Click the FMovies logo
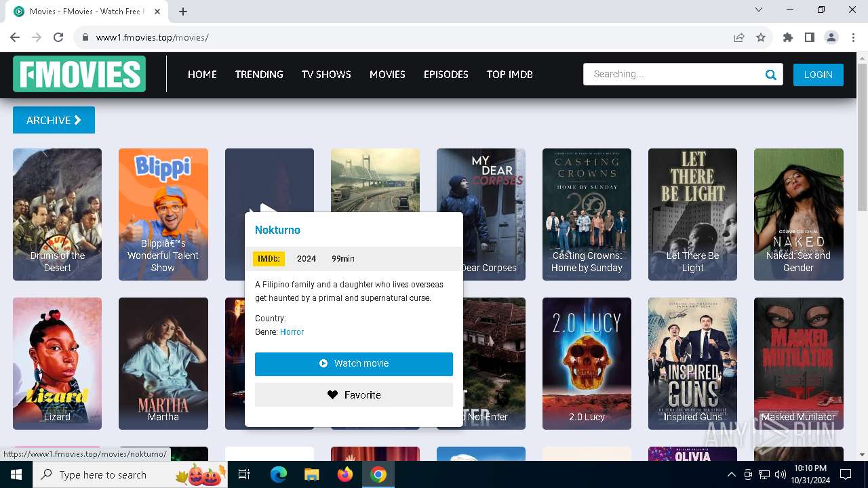The image size is (868, 488). pyautogui.click(x=79, y=74)
